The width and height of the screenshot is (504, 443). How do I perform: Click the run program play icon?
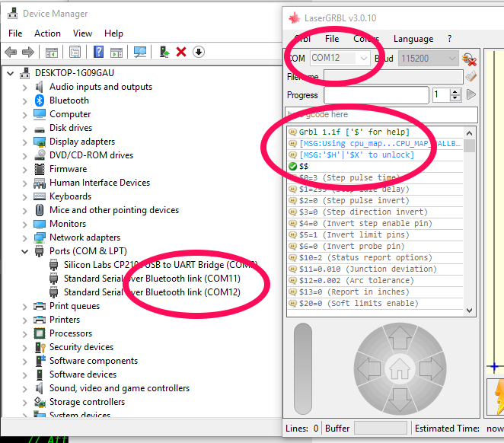point(471,95)
